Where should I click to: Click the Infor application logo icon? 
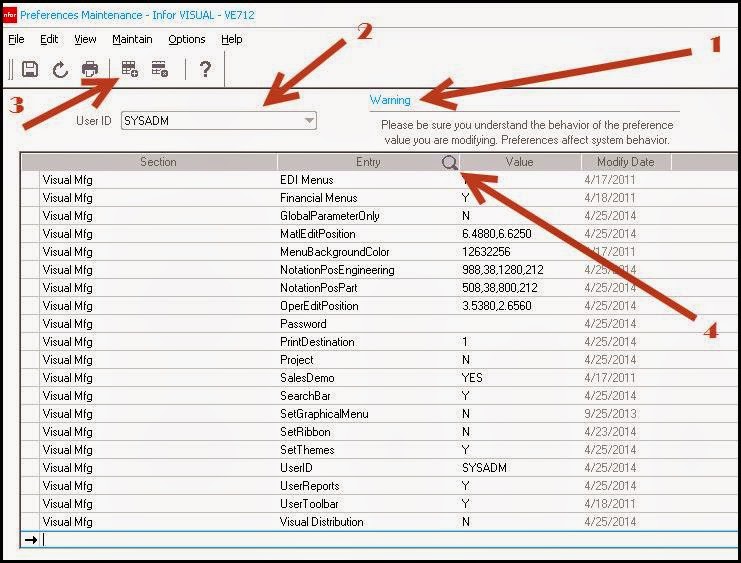coord(9,15)
